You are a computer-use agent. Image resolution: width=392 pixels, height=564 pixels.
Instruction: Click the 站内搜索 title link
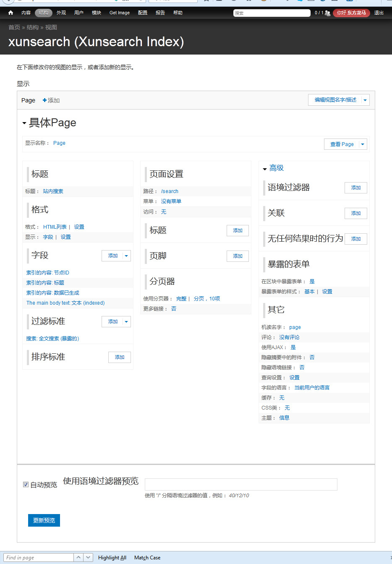coord(53,191)
